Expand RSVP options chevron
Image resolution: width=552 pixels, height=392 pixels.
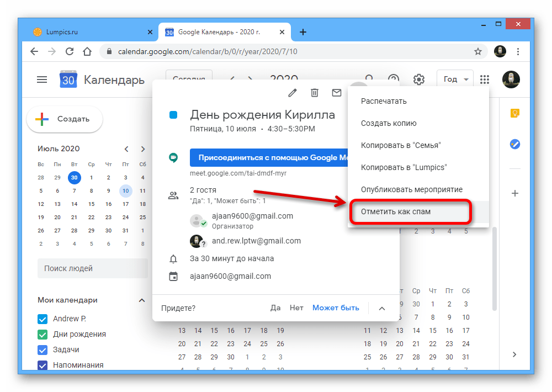click(x=381, y=308)
